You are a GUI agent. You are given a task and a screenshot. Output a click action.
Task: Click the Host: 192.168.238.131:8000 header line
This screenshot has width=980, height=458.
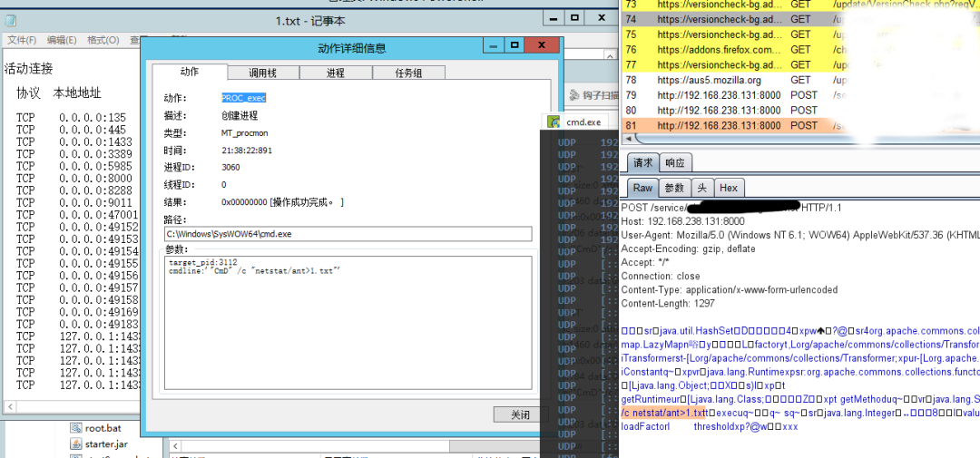683,221
